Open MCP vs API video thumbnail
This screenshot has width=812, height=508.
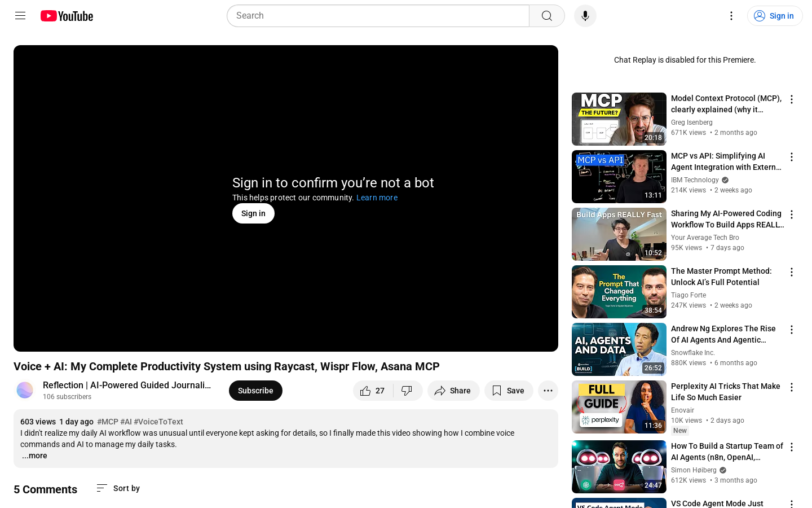[619, 177]
